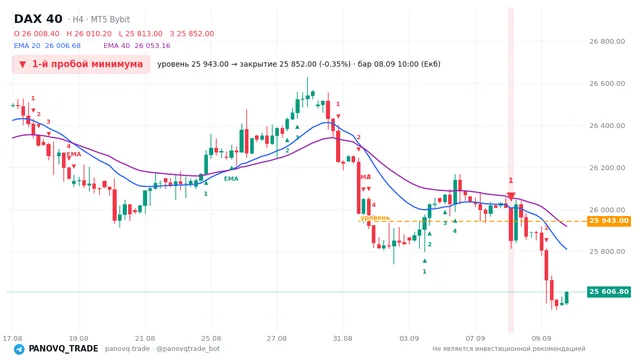
Task: Click the orange 25 943.00 price level tag
Action: click(609, 221)
